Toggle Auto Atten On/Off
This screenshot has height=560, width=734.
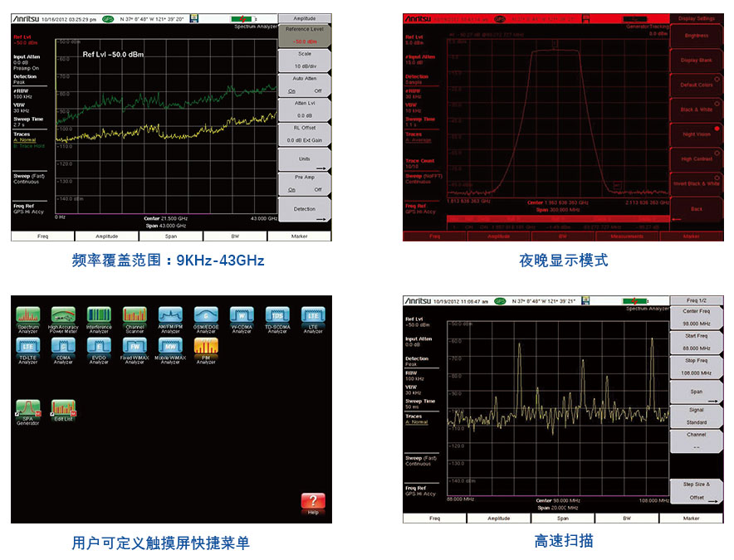[x=305, y=85]
